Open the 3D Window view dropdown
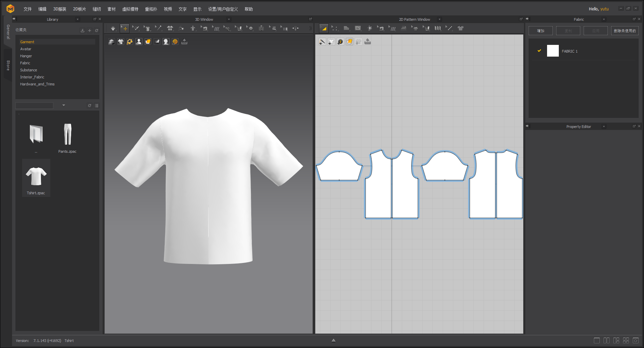Image resolution: width=644 pixels, height=348 pixels. pyautogui.click(x=229, y=19)
